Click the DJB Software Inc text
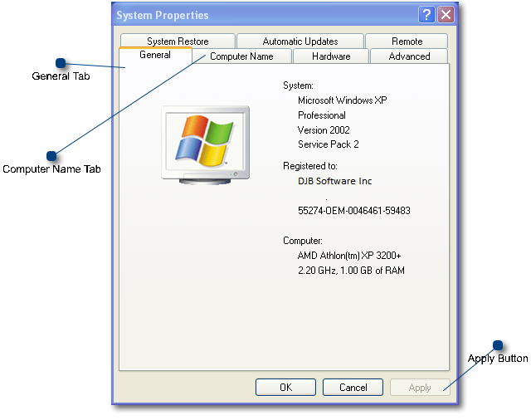This screenshot has height=420, width=531. (335, 181)
